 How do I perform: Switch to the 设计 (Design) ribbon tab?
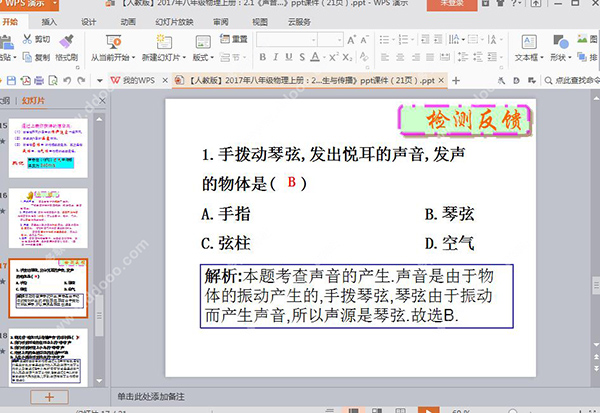88,22
